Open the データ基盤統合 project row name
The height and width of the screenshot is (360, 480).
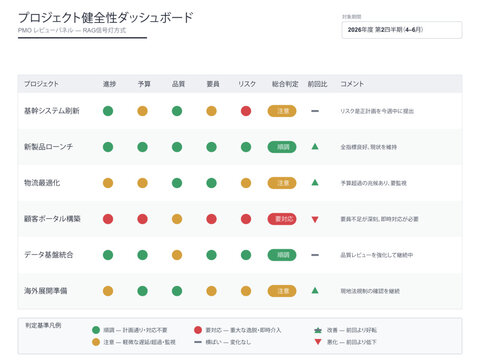(x=49, y=255)
